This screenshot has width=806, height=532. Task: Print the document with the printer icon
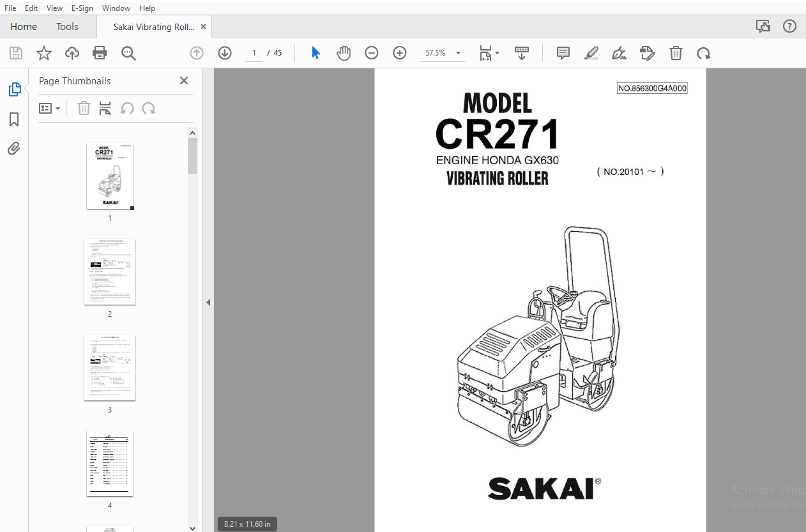coord(100,53)
